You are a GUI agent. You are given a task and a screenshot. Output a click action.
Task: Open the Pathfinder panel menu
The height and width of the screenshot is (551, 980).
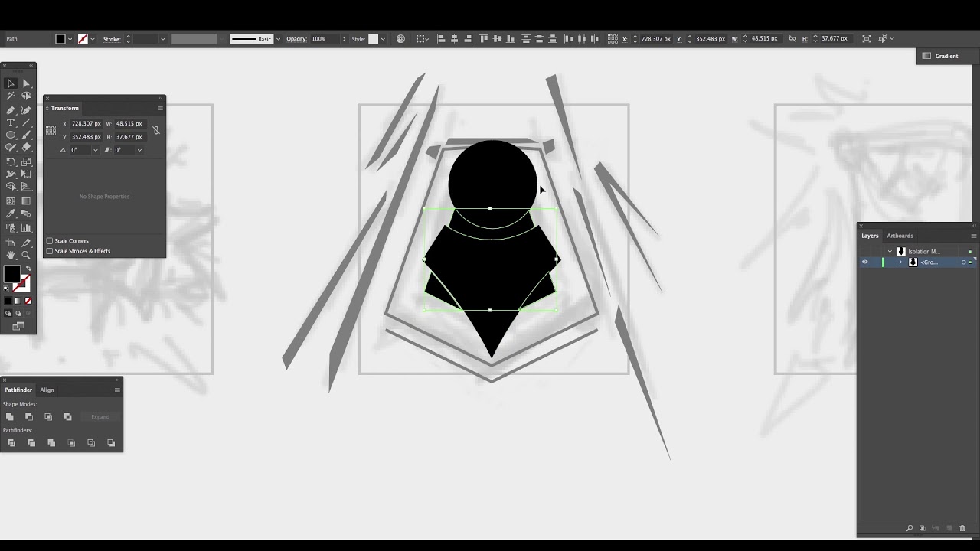[117, 390]
